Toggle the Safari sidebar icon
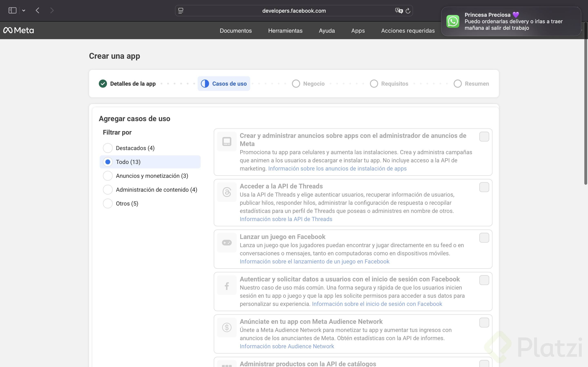The image size is (588, 367). tap(12, 10)
